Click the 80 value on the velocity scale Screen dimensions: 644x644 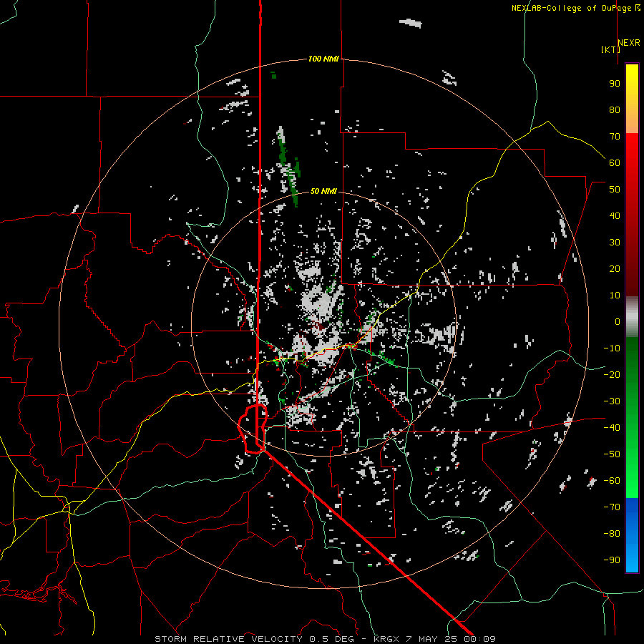click(x=615, y=109)
